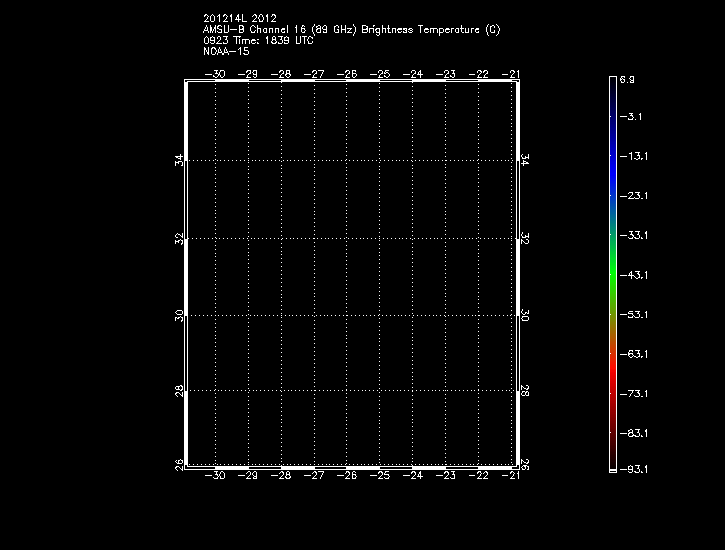Click the 6.9 value at colorbar top
Screen dimensions: 725x550
pyautogui.click(x=627, y=78)
